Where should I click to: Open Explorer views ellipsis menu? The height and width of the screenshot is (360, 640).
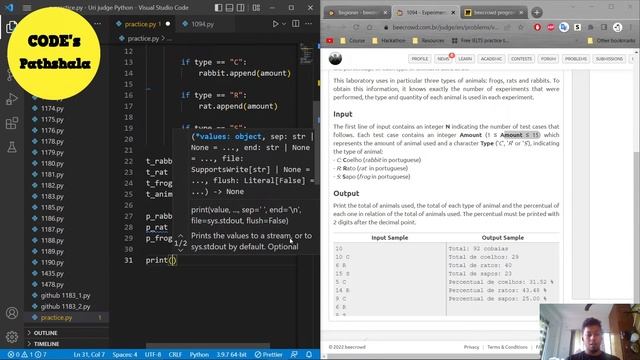point(98,24)
